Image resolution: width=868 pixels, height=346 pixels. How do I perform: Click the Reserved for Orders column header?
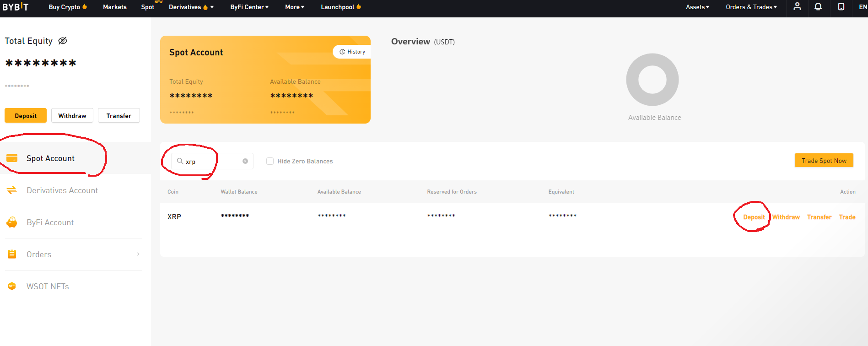452,192
